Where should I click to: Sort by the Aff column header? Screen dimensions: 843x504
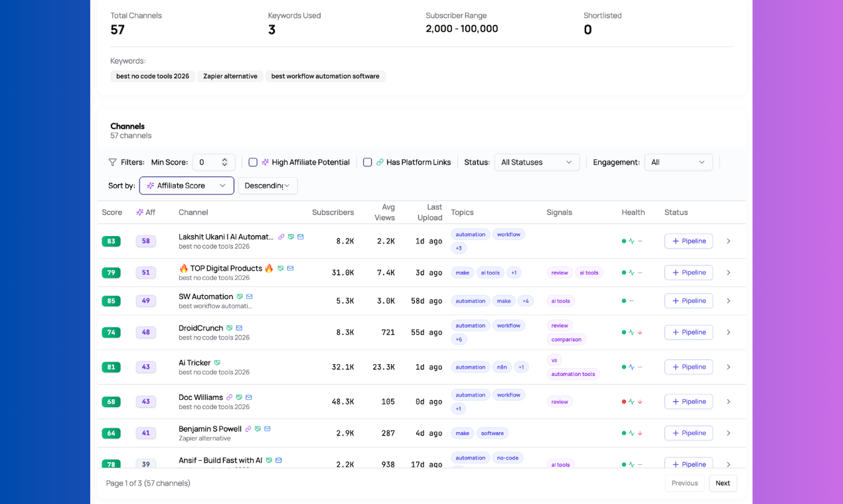(145, 212)
